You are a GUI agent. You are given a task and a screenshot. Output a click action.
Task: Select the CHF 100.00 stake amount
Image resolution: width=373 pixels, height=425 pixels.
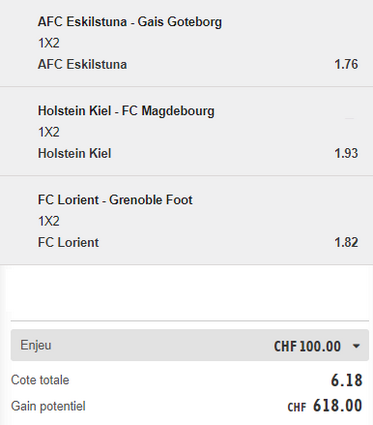tap(307, 346)
